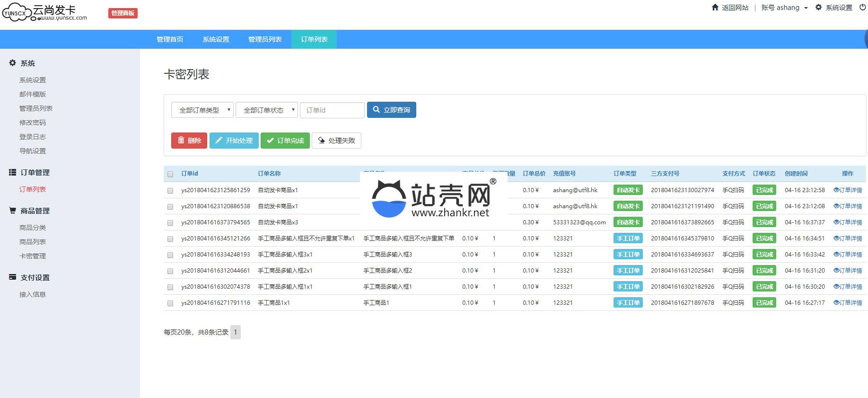Click the 云尚发卡 cloud logo
The image size is (868, 398).
17,13
